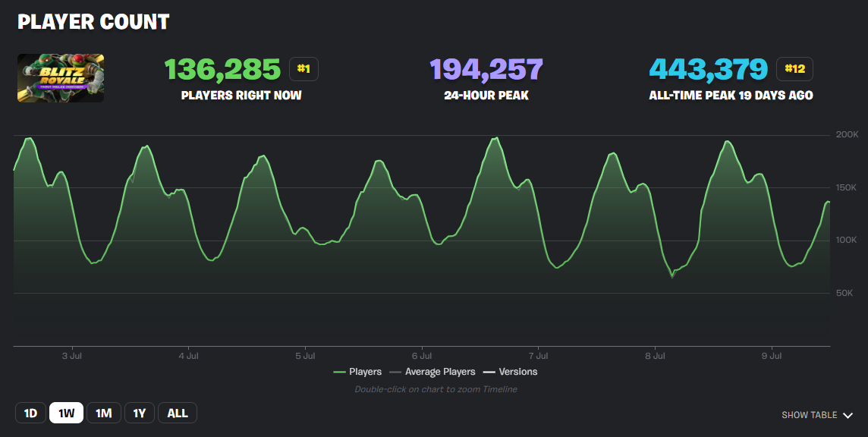Click the green Players legend line swatch
The image size is (868, 437).
pos(339,372)
